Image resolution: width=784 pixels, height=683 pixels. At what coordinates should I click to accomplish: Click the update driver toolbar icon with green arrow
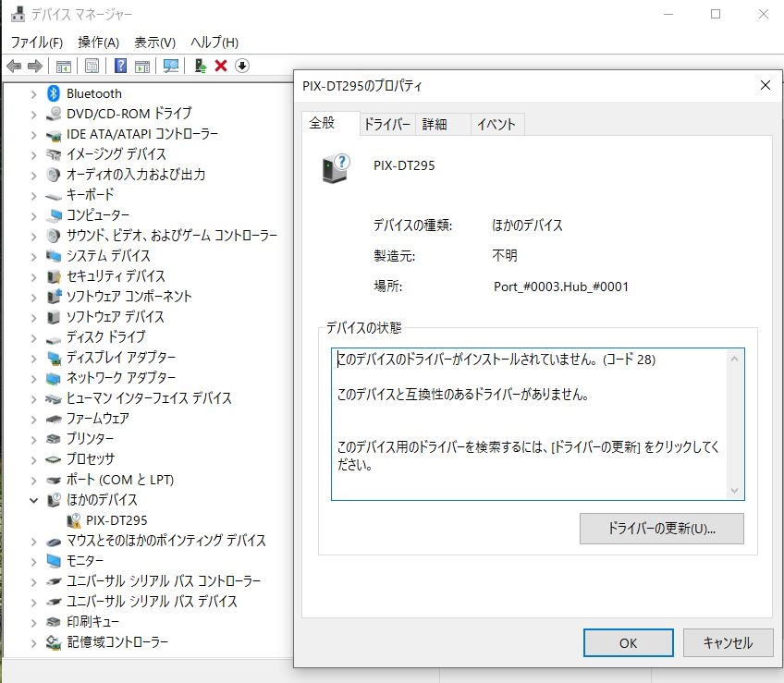201,66
